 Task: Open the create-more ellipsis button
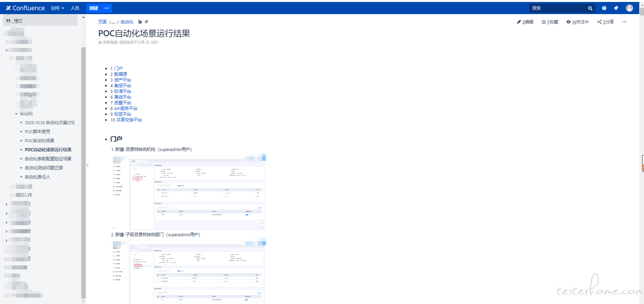pyautogui.click(x=106, y=8)
